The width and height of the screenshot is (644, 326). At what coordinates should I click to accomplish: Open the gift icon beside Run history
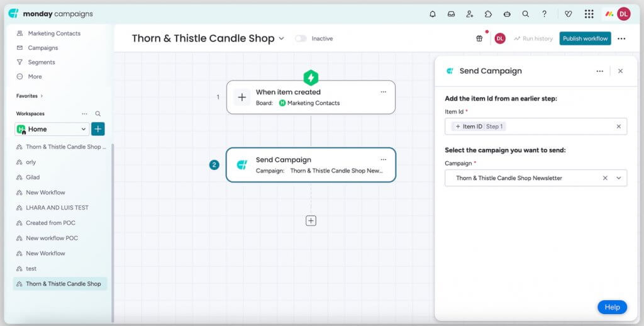click(479, 38)
